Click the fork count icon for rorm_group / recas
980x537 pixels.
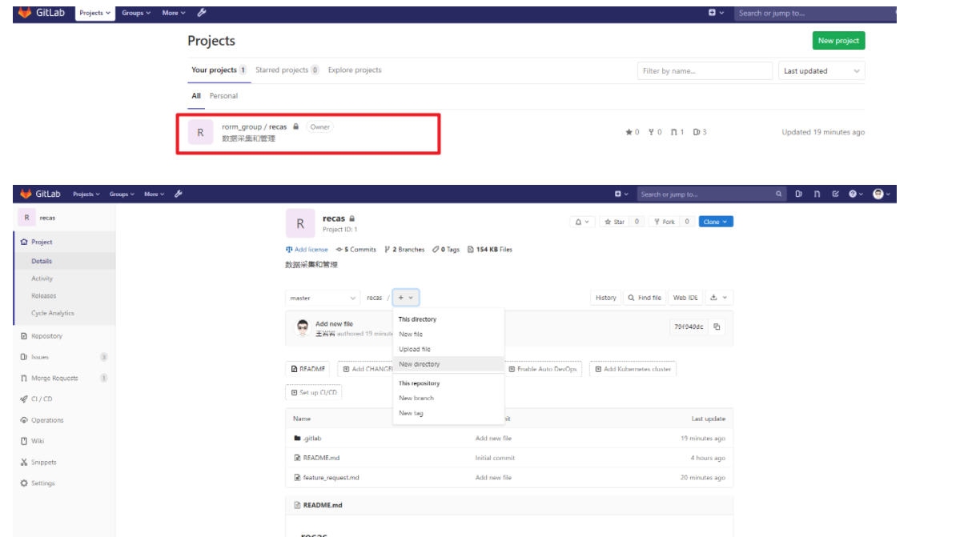click(x=652, y=132)
